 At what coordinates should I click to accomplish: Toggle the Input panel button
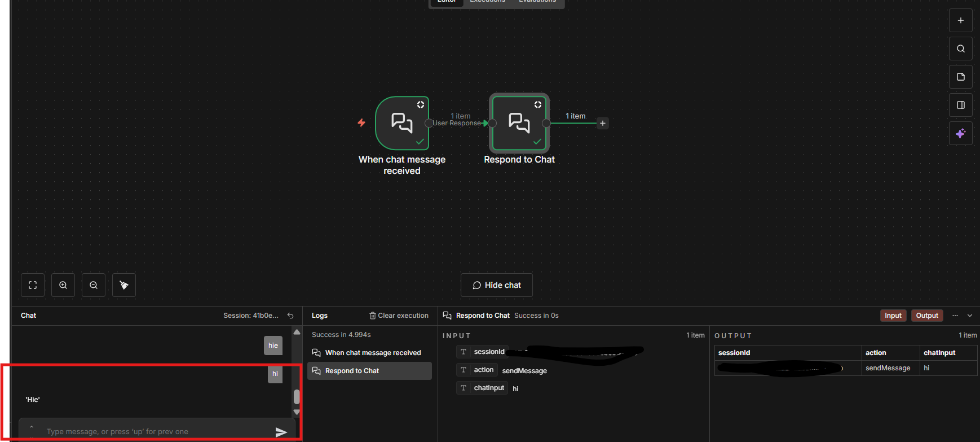pos(893,316)
